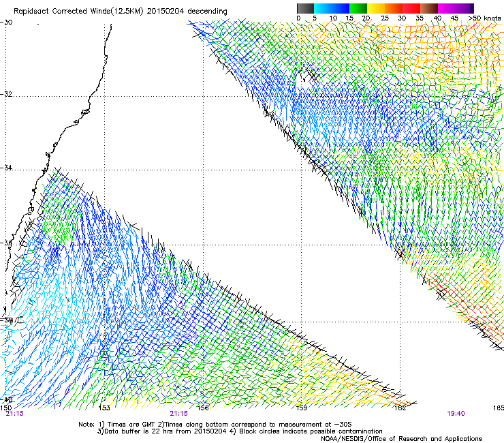Pick the red 30-35 knots legend segment
The image size is (504, 443).
click(411, 8)
